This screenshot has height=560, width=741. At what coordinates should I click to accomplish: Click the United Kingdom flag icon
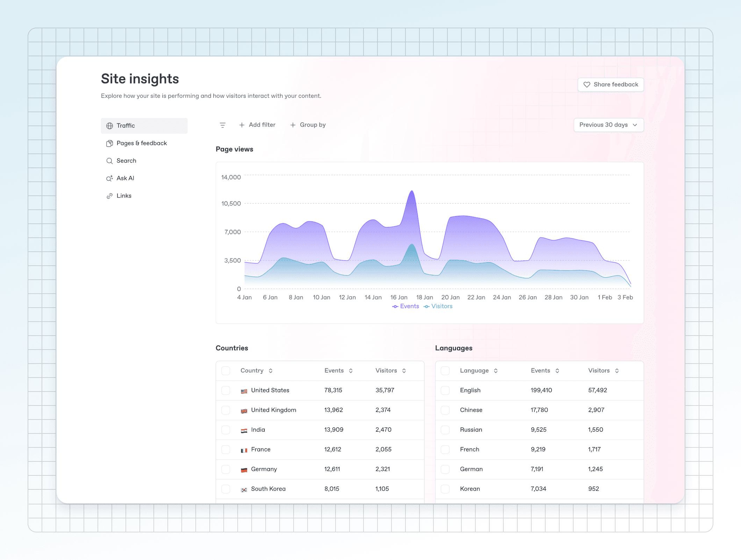(x=244, y=411)
